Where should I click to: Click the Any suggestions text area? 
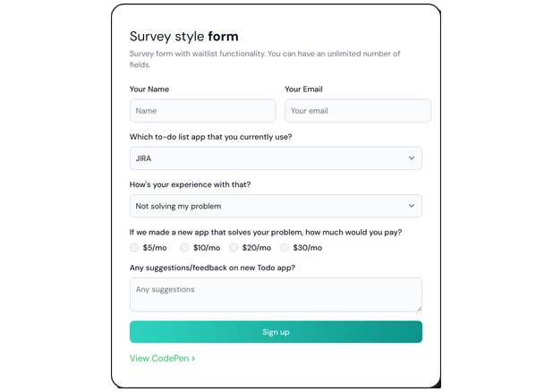point(276,294)
